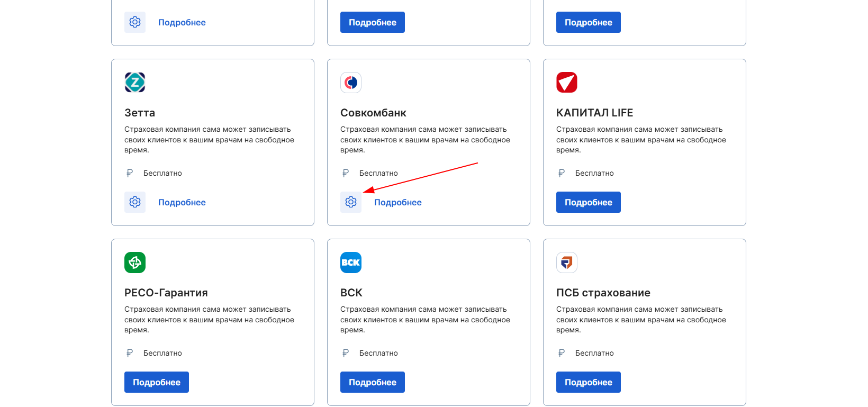Click the ПСБ страхование logo icon
The width and height of the screenshot is (868, 407).
click(567, 263)
